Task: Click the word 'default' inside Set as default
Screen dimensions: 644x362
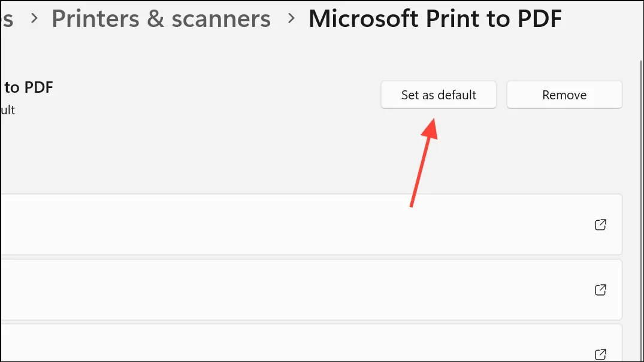Action: pos(456,95)
